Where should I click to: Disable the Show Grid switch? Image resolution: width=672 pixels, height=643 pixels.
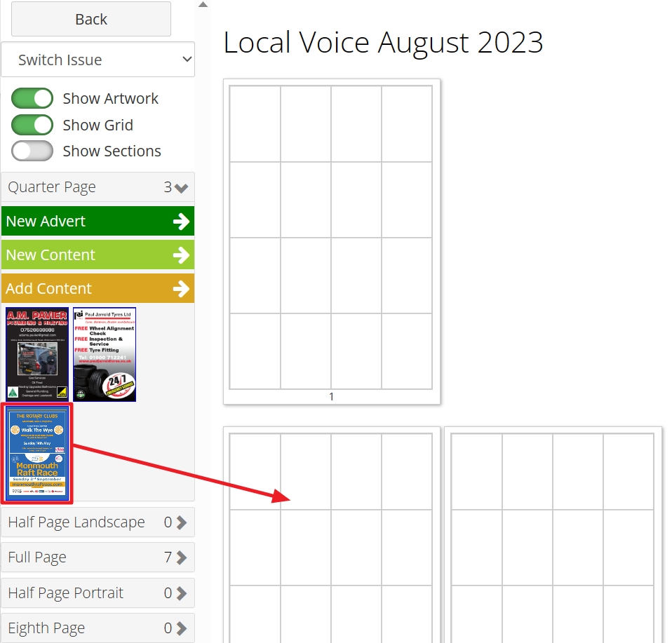tap(32, 125)
